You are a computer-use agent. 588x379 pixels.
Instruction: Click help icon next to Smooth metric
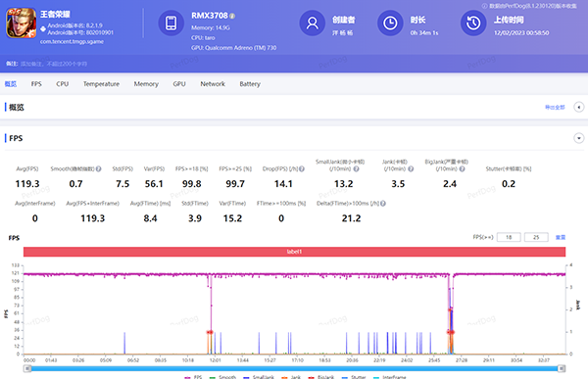pos(99,169)
